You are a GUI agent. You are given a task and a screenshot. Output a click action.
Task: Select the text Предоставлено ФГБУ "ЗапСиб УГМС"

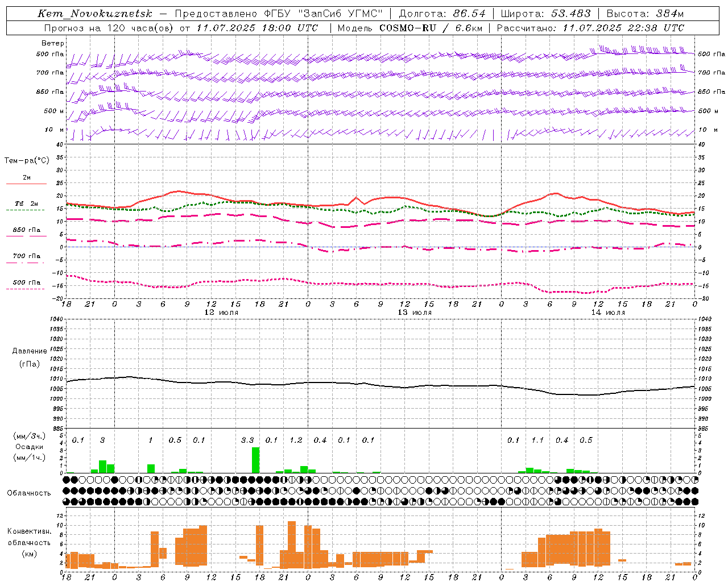click(279, 14)
